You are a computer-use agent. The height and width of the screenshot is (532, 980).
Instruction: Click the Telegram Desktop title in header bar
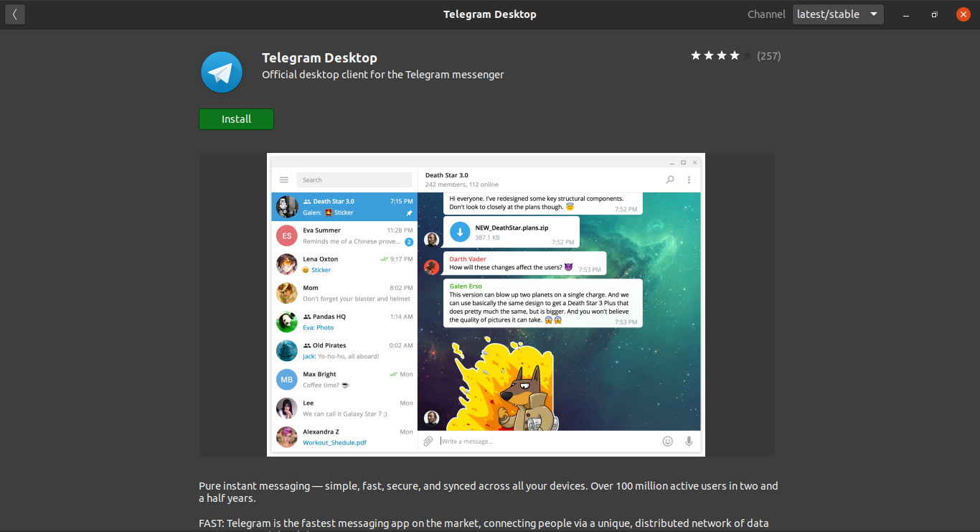490,14
